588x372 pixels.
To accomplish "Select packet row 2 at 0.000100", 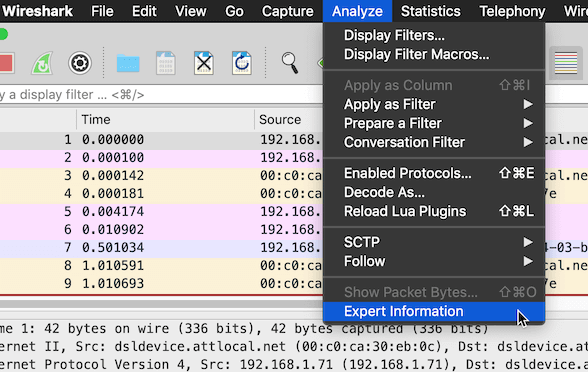I will pyautogui.click(x=161, y=158).
